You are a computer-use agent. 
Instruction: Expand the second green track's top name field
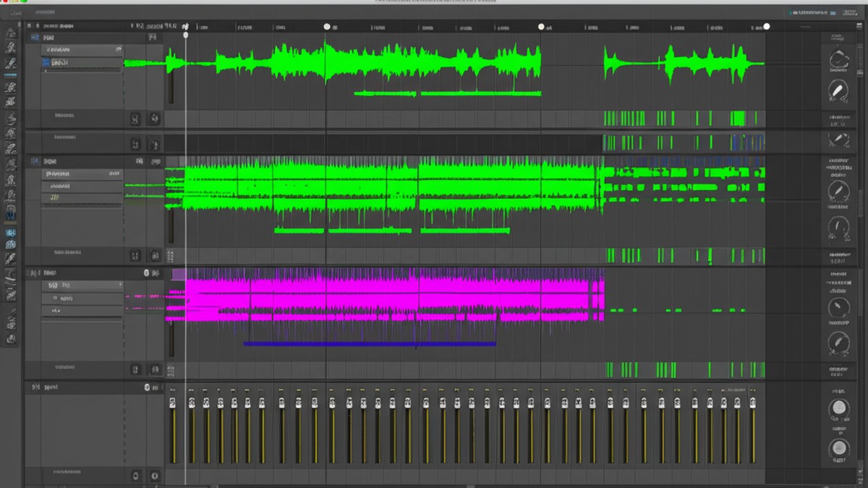(x=81, y=174)
